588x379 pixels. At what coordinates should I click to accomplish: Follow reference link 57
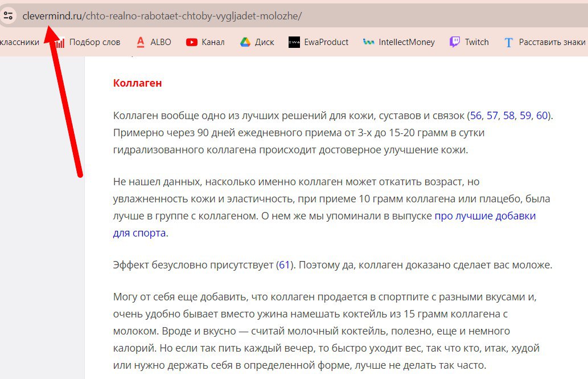[x=492, y=116]
